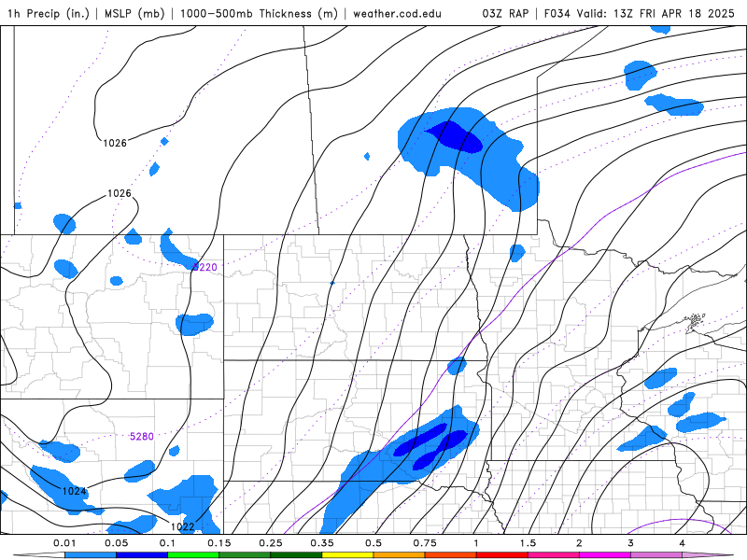Click the magenta 2 inch legend color
The image size is (747, 560).
click(x=605, y=555)
